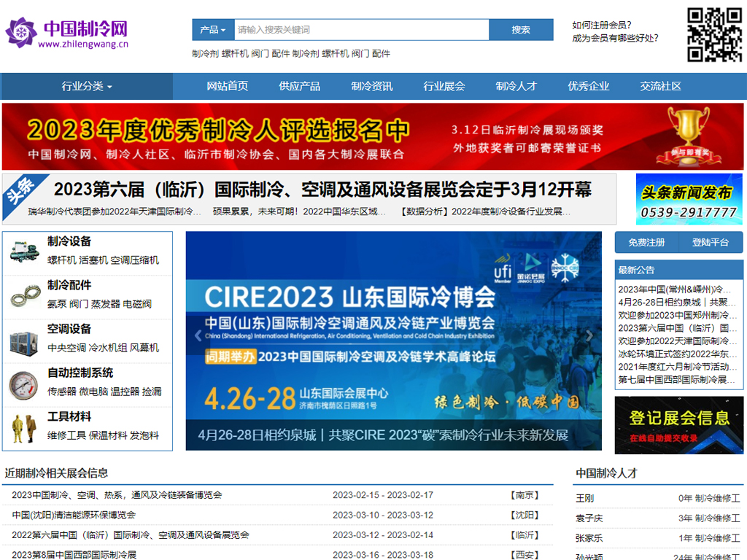Image resolution: width=747 pixels, height=560 pixels.
Task: Focus the search keyword input field
Action: coord(361,30)
